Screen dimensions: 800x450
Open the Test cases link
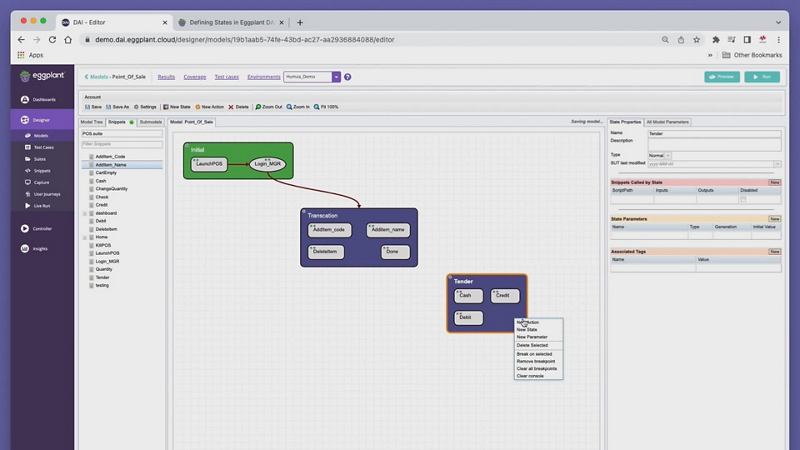(x=227, y=77)
